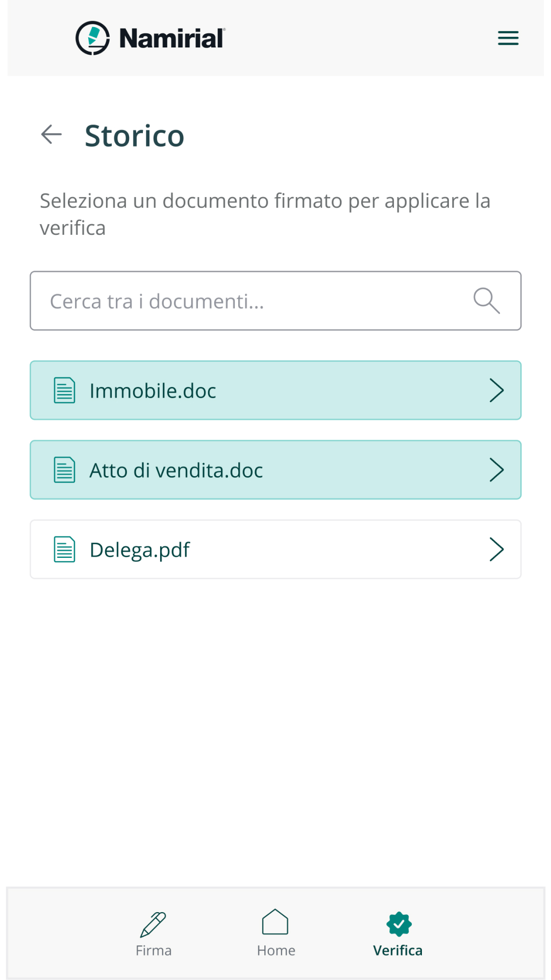The width and height of the screenshot is (551, 980).
Task: Click the Atto di vendita.doc document icon
Action: coord(65,470)
